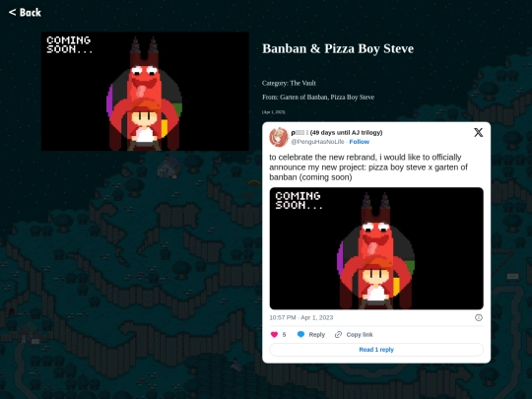The height and width of the screenshot is (399, 532).
Task: Like the tweet with heart icon
Action: [x=274, y=335]
